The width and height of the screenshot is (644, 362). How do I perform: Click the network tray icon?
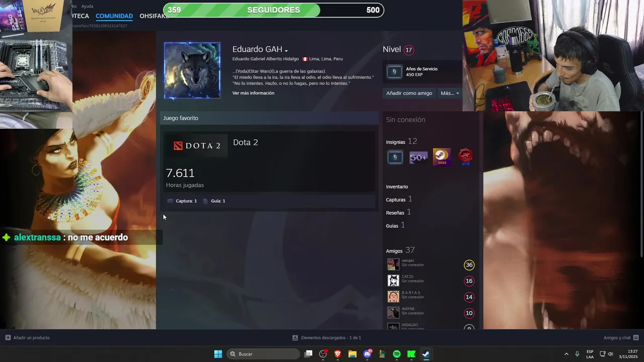point(602,354)
